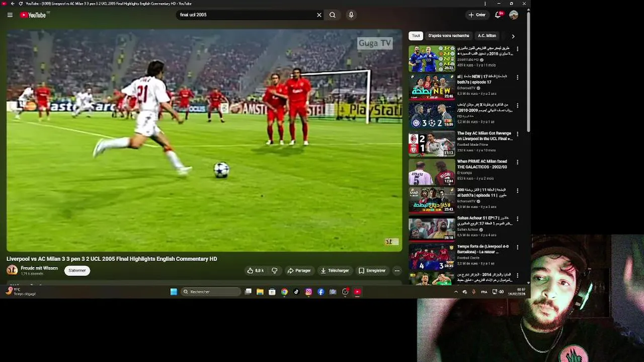Viewport: 644px width, 362px height.
Task: Share the video via Partager
Action: point(299,270)
